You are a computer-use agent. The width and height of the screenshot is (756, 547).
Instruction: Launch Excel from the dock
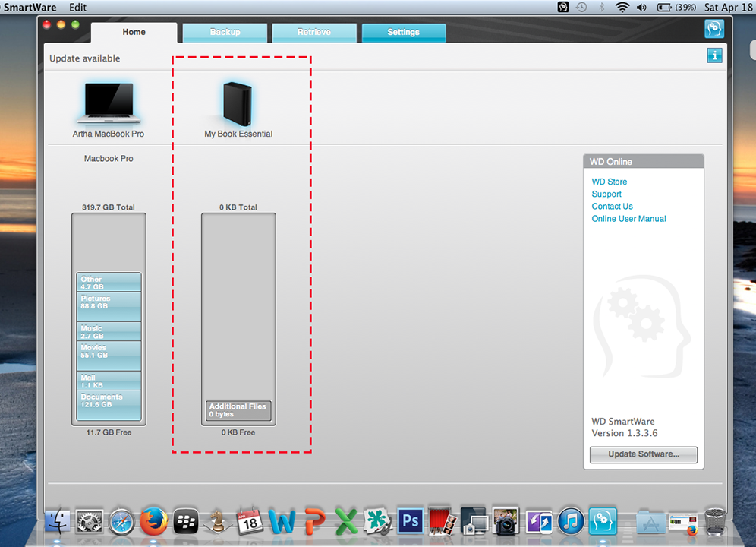346,522
